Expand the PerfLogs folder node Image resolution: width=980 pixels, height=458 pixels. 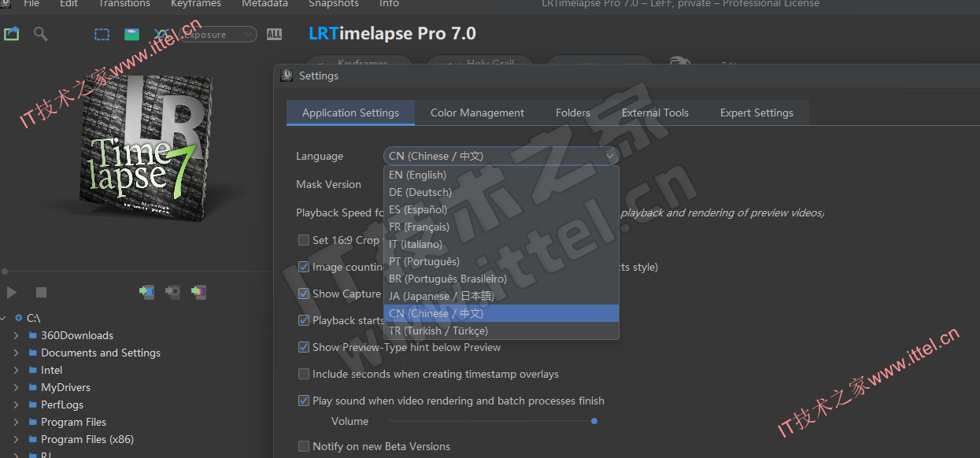pyautogui.click(x=16, y=404)
